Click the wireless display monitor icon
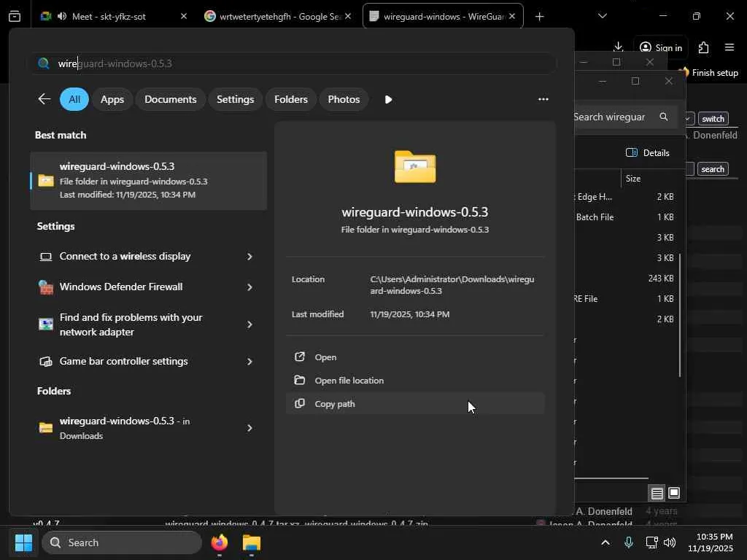747x560 pixels. pyautogui.click(x=46, y=257)
